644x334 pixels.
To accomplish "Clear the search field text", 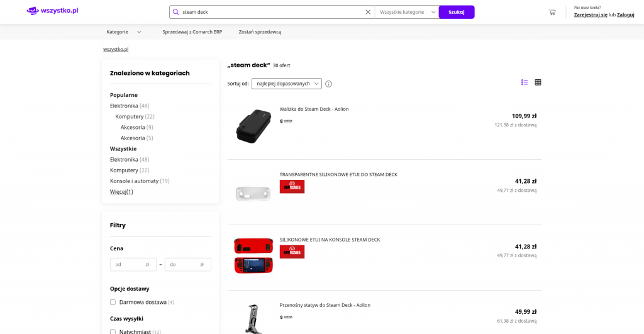I will (x=368, y=12).
